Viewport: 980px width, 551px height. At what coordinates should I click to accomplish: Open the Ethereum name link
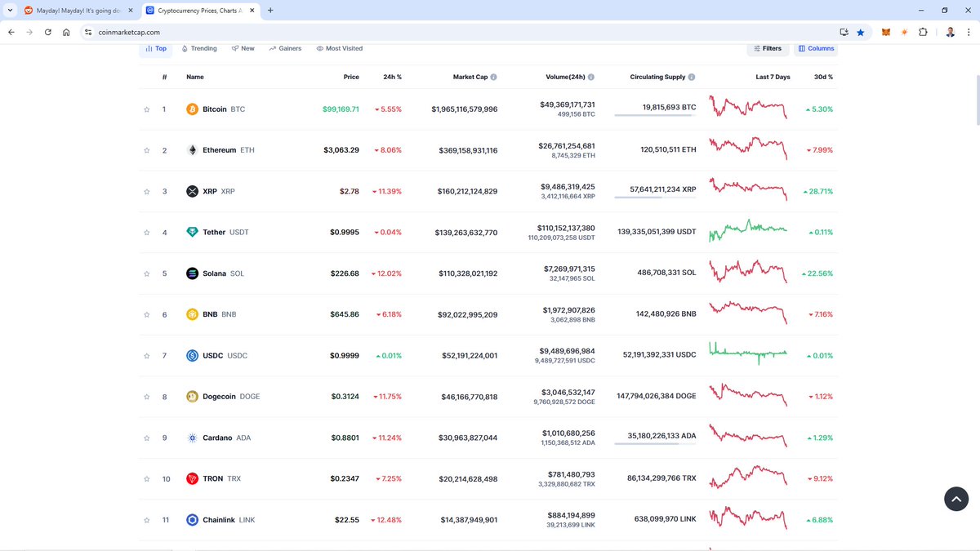pyautogui.click(x=219, y=150)
